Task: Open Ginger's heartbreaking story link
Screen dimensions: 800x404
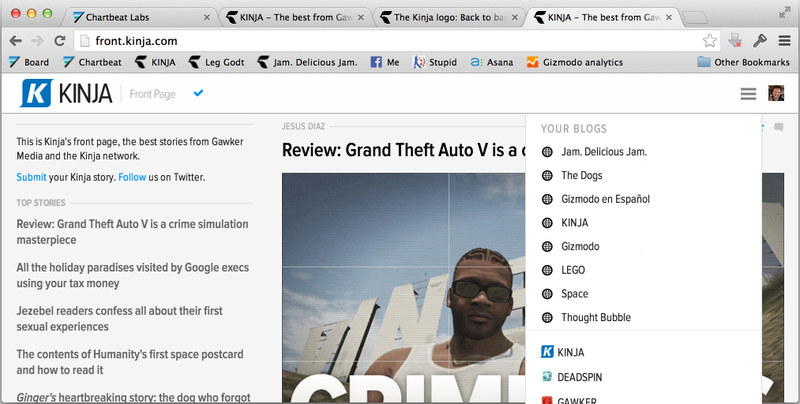Action: pos(133,397)
